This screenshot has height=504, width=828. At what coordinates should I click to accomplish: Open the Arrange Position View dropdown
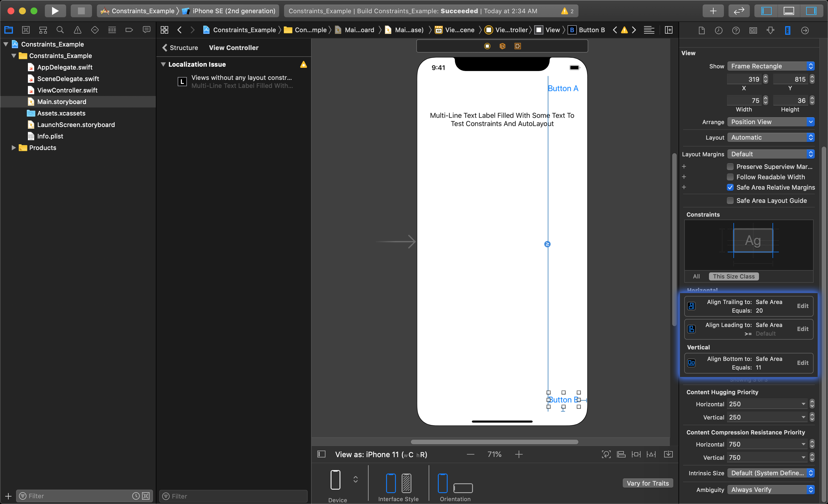(x=772, y=122)
